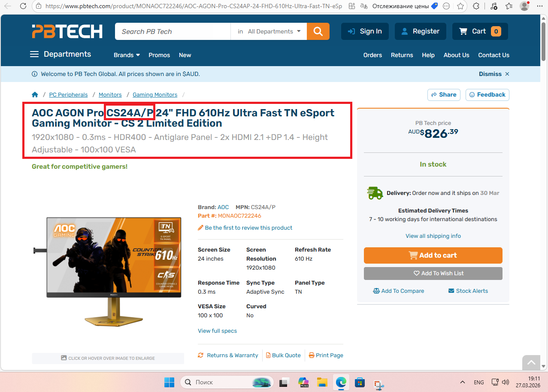Click Add To Wish List button
The height and width of the screenshot is (392, 548).
433,273
